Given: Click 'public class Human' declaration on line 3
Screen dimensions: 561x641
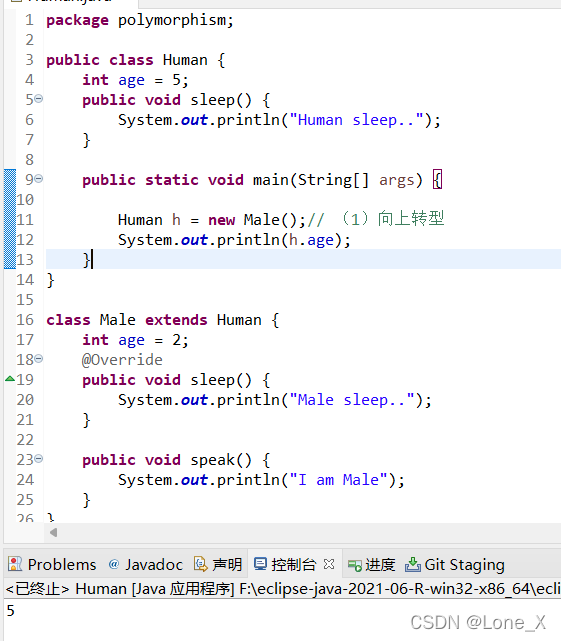Looking at the screenshot, I should pyautogui.click(x=127, y=60).
